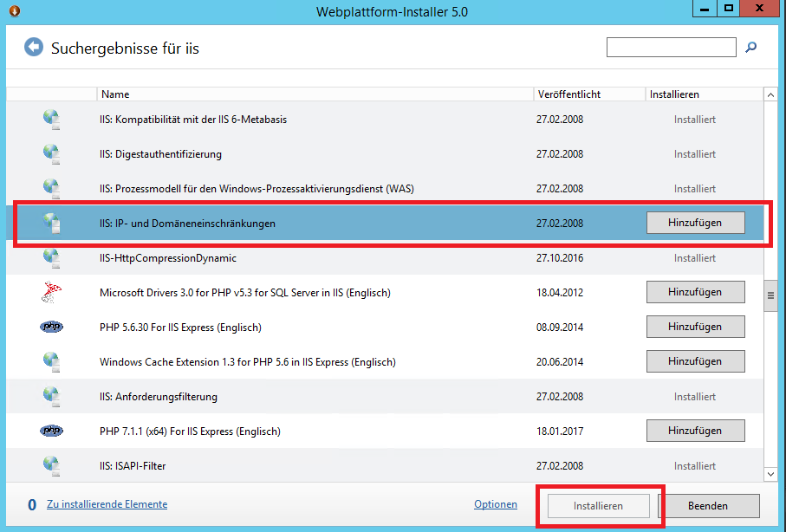
Task: Click Hinzufügen for IP- und Domäneneinschränkungen
Action: click(x=695, y=223)
